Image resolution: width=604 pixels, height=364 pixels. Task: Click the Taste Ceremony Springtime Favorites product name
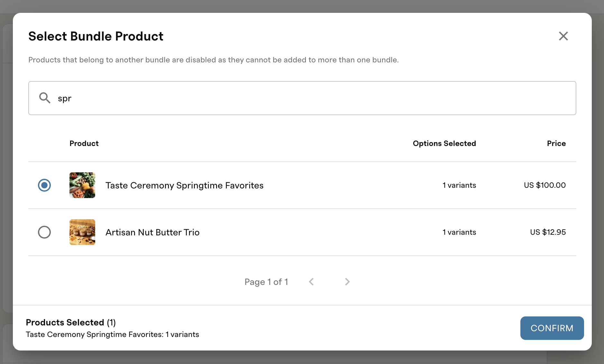pyautogui.click(x=184, y=186)
